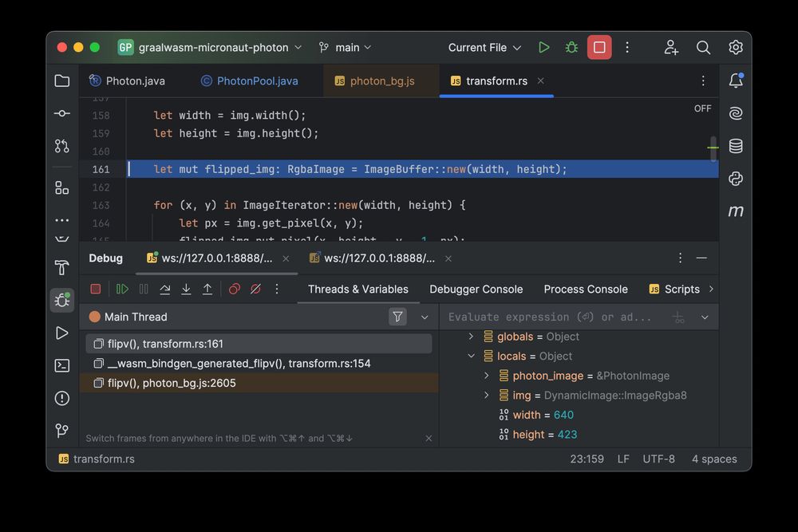This screenshot has height=532, width=798.
Task: Open the Process Console tab
Action: pos(586,289)
